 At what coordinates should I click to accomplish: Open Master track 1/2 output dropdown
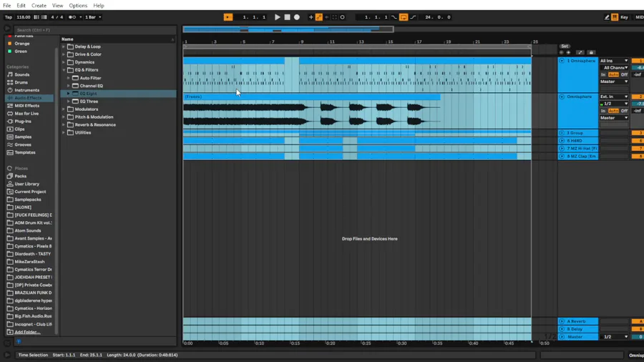pos(615,337)
